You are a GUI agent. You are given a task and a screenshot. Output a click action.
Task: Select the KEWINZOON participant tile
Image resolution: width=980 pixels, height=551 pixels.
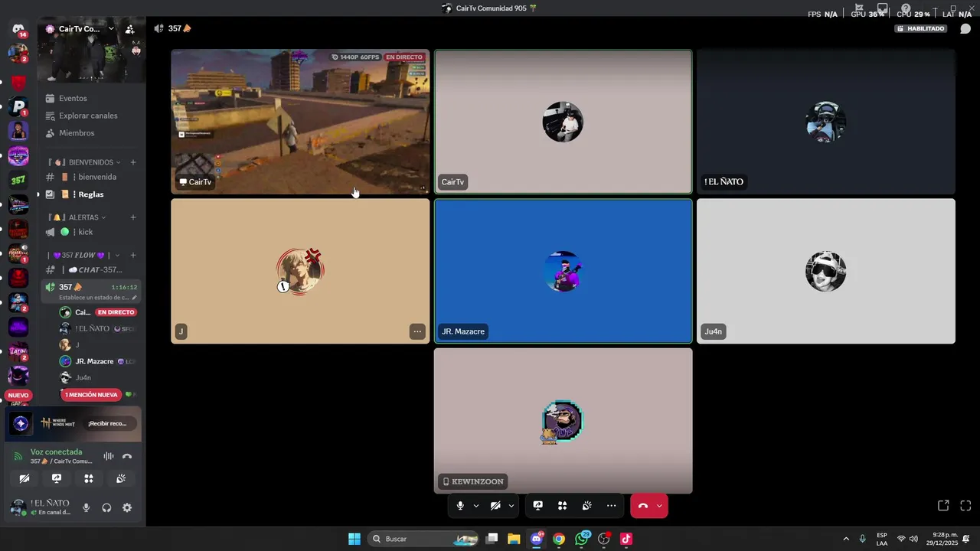click(x=563, y=421)
